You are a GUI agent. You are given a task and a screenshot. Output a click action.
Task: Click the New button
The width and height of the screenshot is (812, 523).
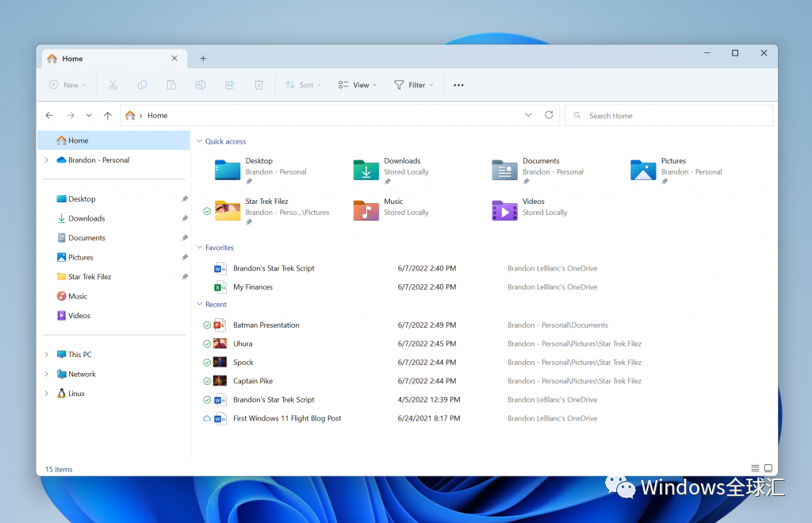(67, 85)
